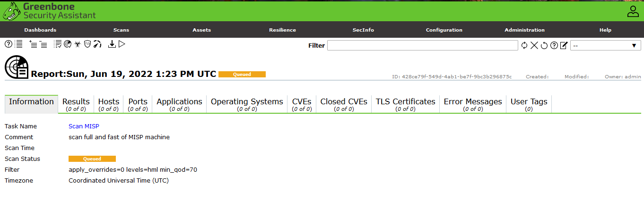Switch to the Results tab

point(76,104)
